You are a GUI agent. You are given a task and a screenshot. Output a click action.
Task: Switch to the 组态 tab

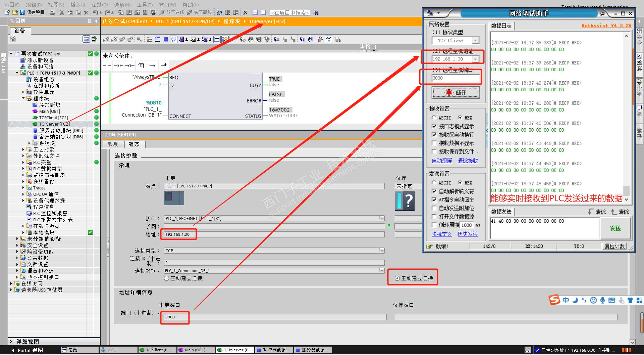point(134,144)
